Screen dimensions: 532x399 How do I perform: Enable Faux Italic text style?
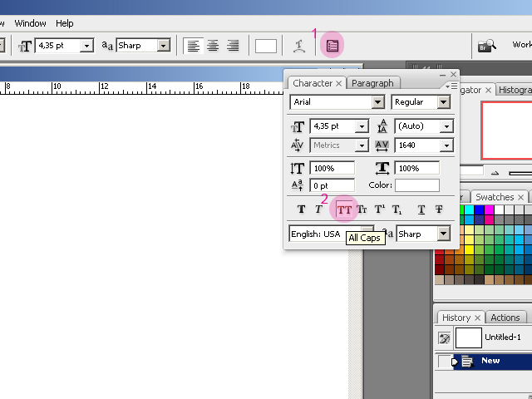pos(319,210)
